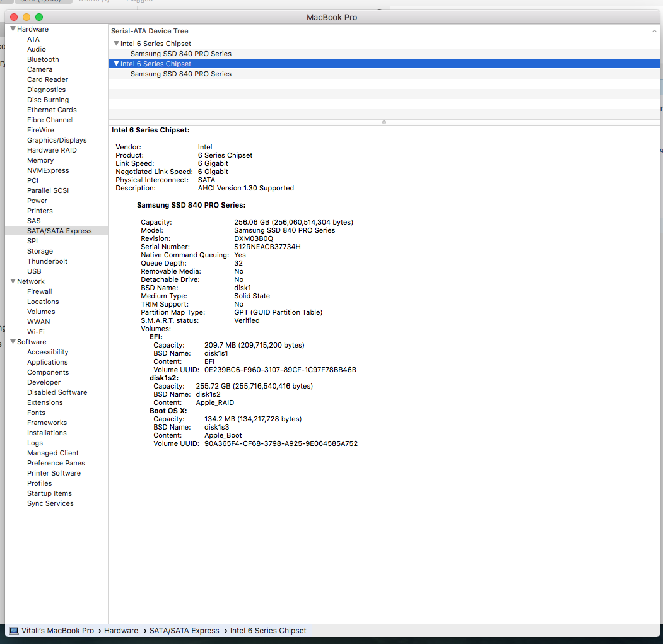Select Components entry
Image resolution: width=663 pixels, height=644 pixels.
click(x=48, y=372)
